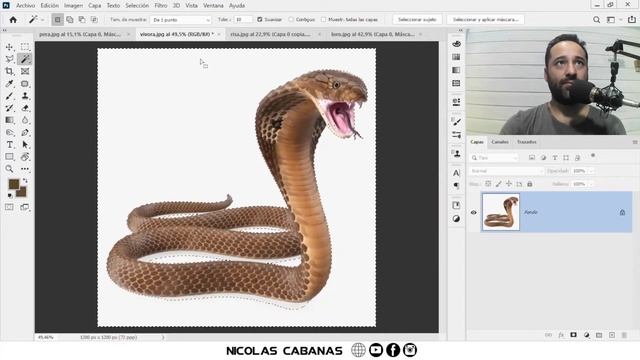Select the Crop tool

(x=9, y=71)
